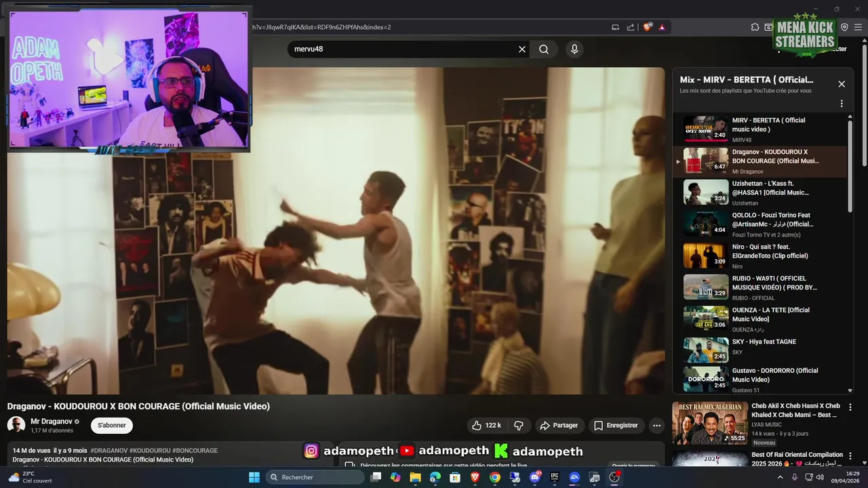Open Google Chrome from the taskbar
The height and width of the screenshot is (488, 868).
point(495,477)
